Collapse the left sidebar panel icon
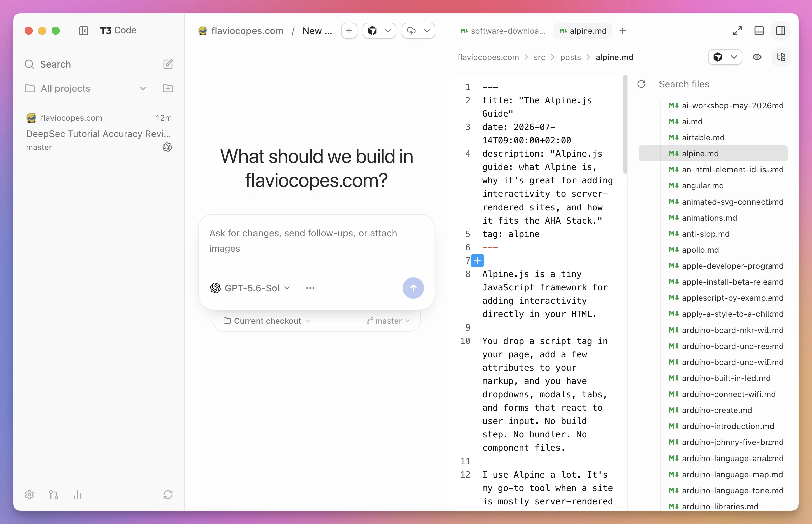812x524 pixels. tap(83, 31)
